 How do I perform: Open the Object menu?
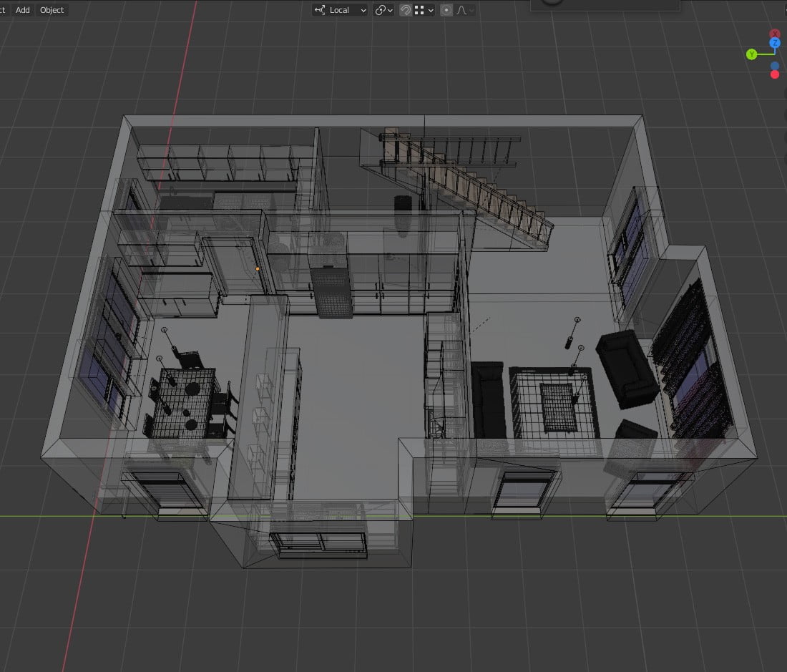pyautogui.click(x=52, y=10)
